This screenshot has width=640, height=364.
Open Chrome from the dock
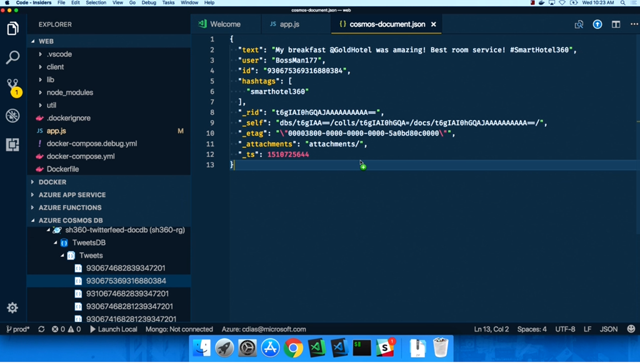(293, 348)
